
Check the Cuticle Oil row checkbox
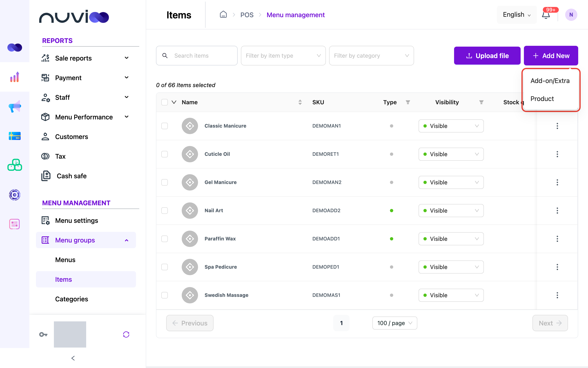(x=165, y=154)
